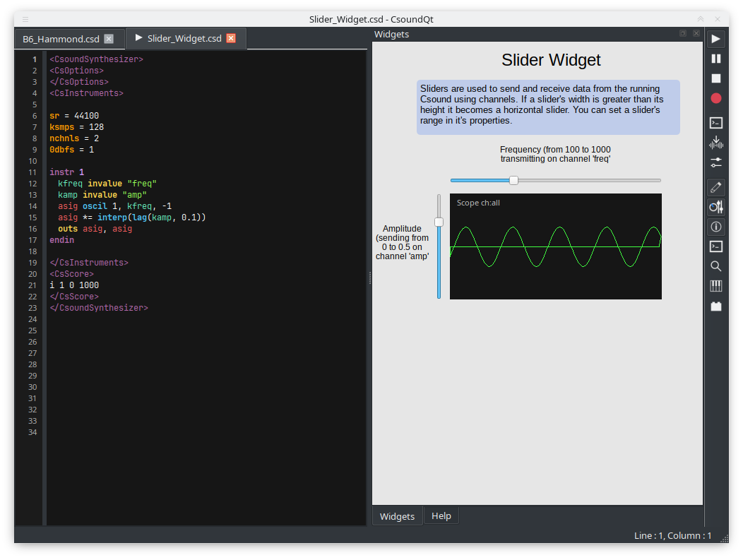Place cursor on the 'endin' line
743x560 pixels.
(x=61, y=240)
